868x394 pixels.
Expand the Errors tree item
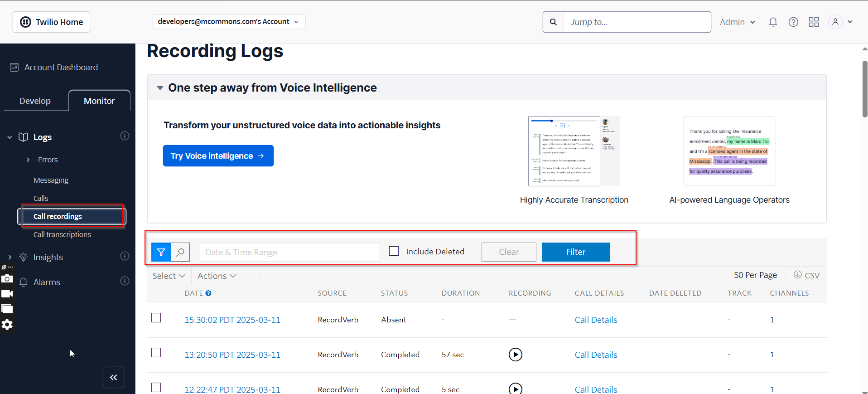point(28,160)
